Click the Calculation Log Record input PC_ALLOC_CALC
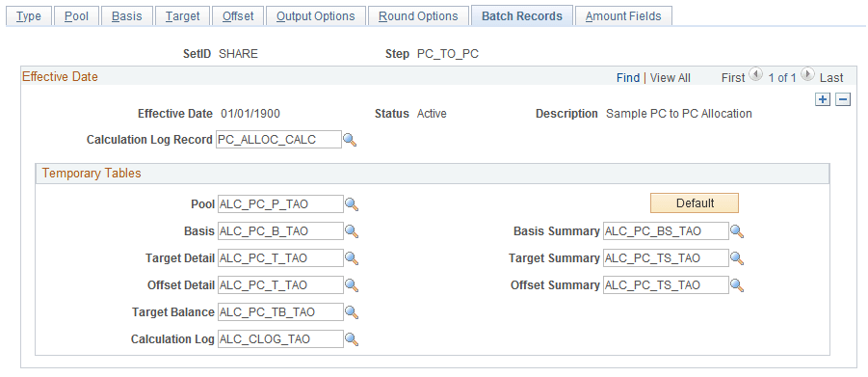Screen dimensions: 868x377 pos(278,140)
